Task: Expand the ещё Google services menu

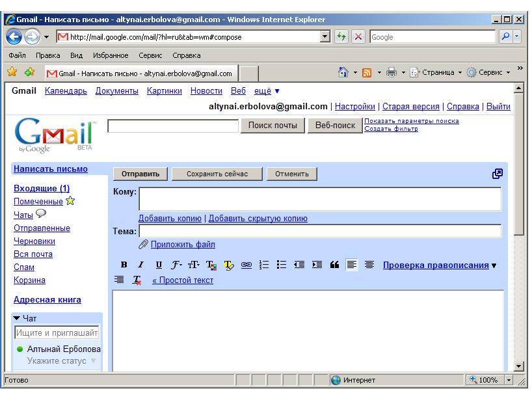Action: point(267,91)
